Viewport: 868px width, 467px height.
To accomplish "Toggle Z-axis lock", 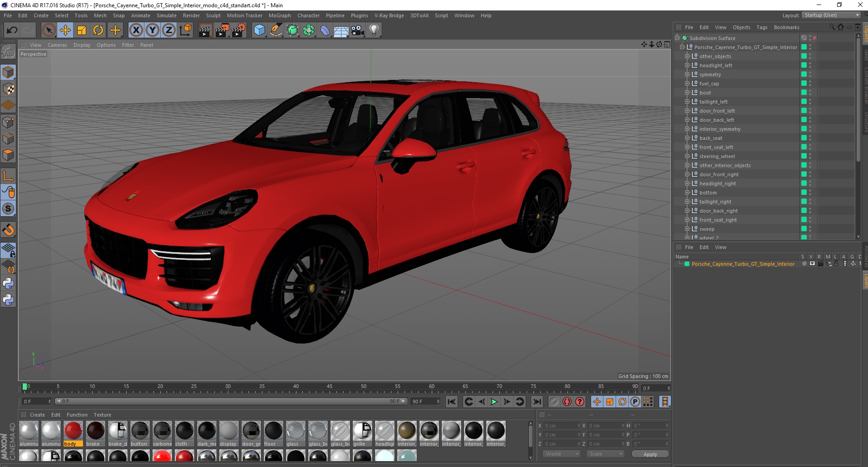I will click(x=169, y=30).
